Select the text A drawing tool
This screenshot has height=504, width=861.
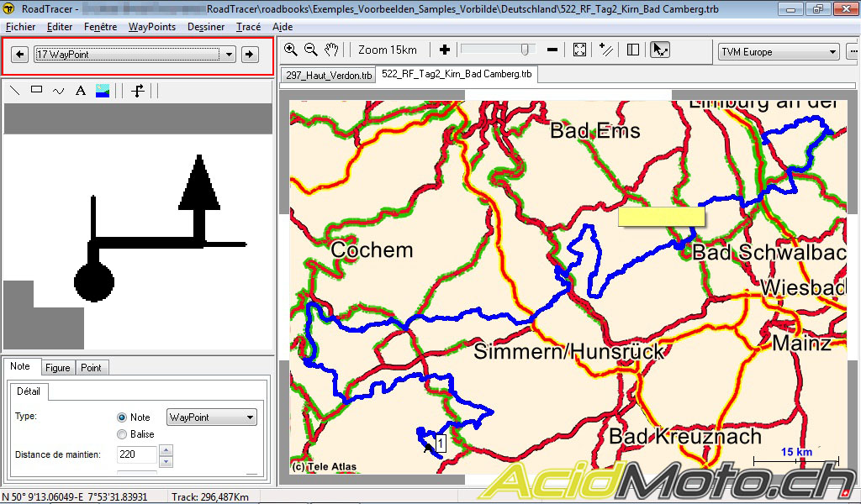pos(81,91)
